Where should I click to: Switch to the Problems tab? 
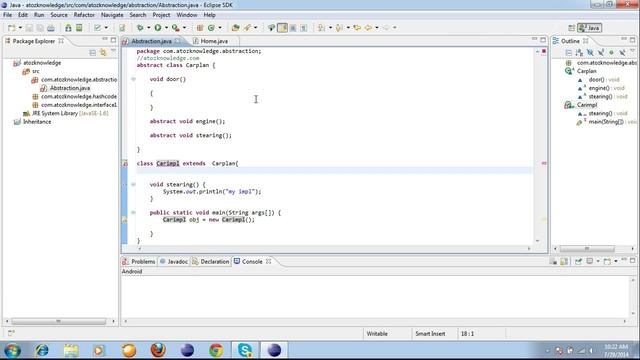[139, 261]
